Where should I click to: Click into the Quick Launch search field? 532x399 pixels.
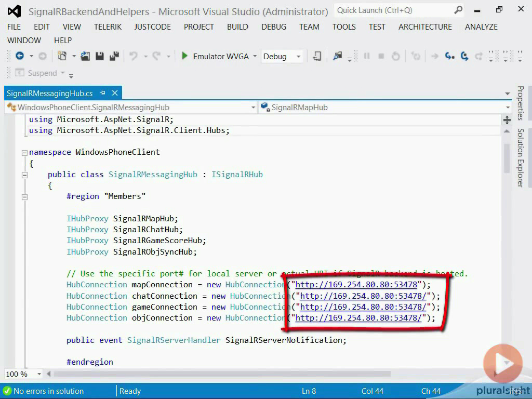point(394,10)
